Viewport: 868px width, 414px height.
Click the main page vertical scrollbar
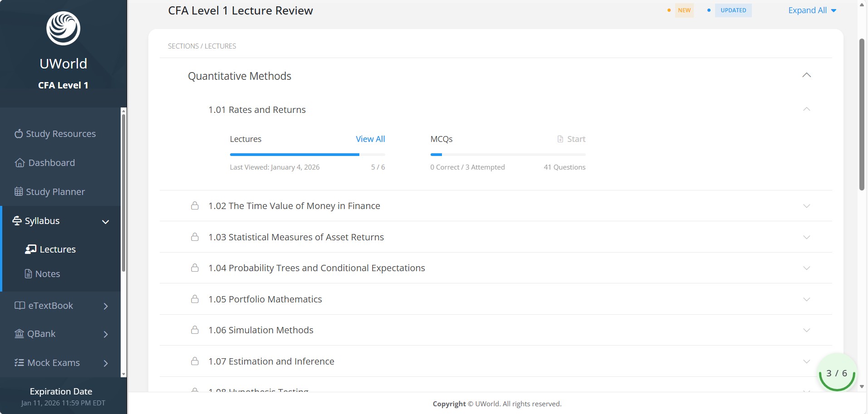(x=862, y=114)
